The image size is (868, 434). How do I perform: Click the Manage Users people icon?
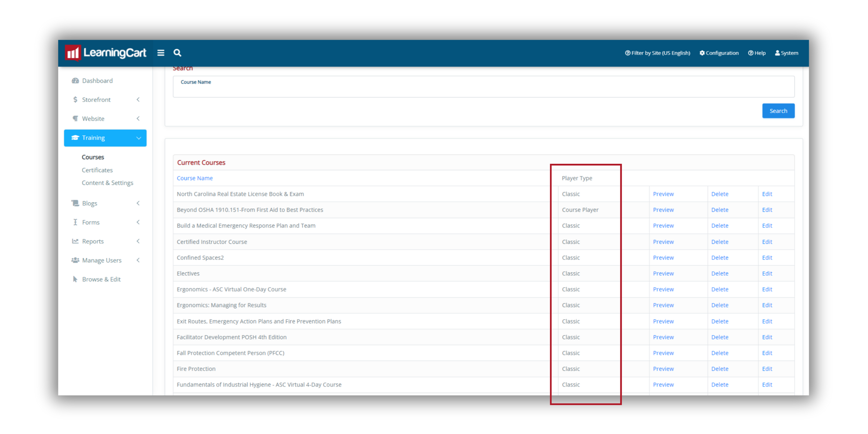coord(75,260)
